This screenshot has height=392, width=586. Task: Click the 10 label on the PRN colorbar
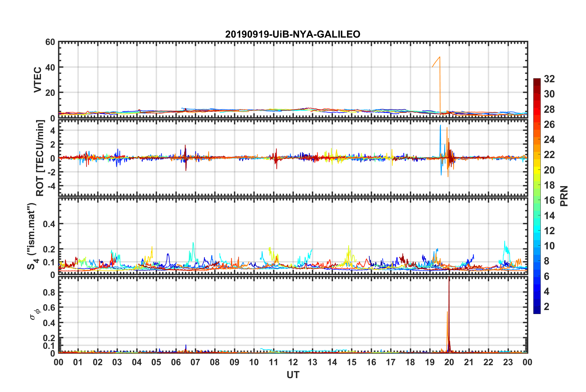pyautogui.click(x=549, y=246)
